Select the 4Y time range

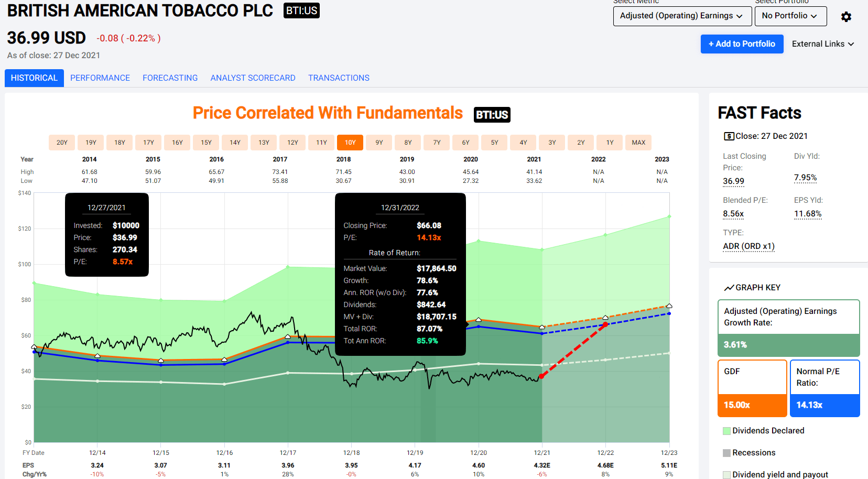(x=523, y=143)
